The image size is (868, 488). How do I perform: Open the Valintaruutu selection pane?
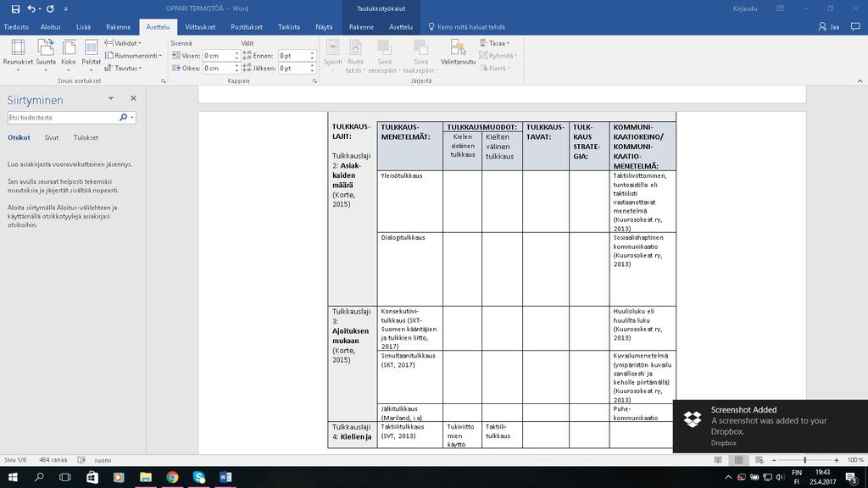pyautogui.click(x=458, y=53)
